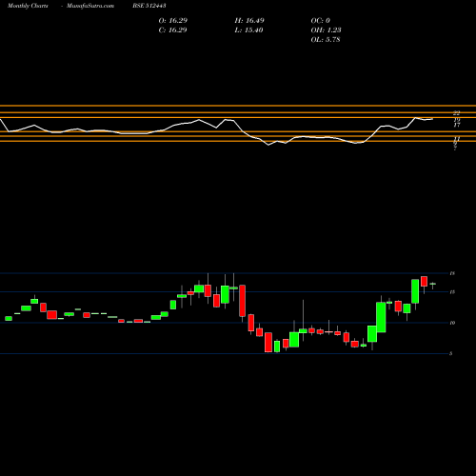Click the '5' price axis label
This screenshot has width=476, height=476.
tap(451, 353)
